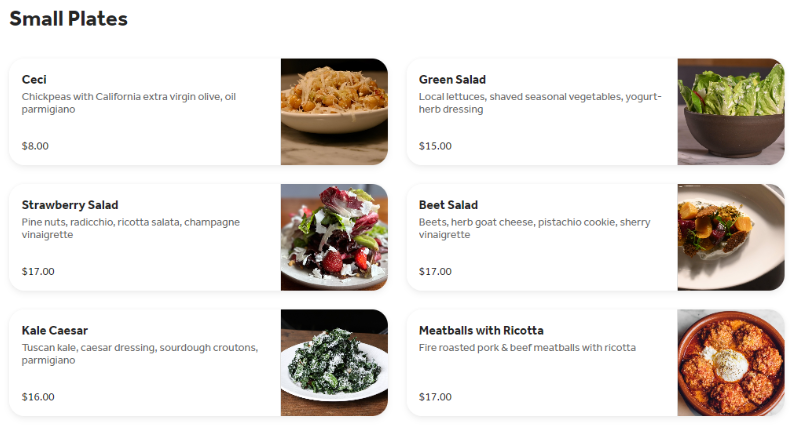
Task: Select the Ceci chickpeas photo
Action: 334,112
